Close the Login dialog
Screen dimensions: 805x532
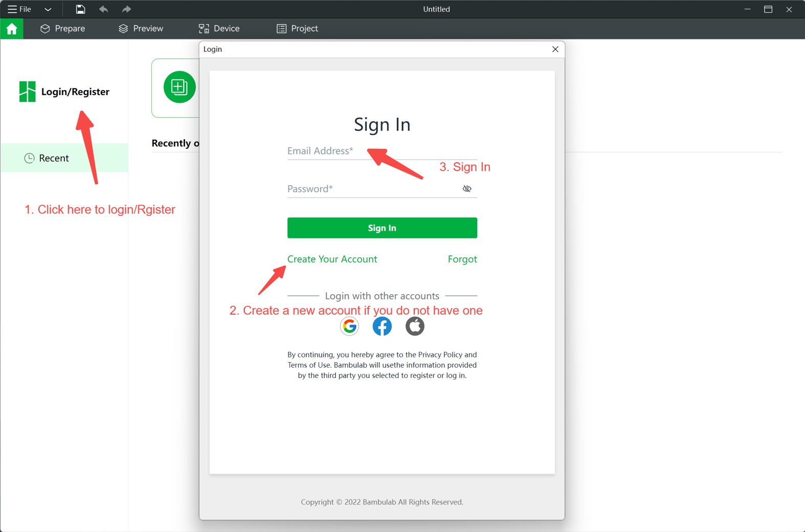tap(555, 49)
